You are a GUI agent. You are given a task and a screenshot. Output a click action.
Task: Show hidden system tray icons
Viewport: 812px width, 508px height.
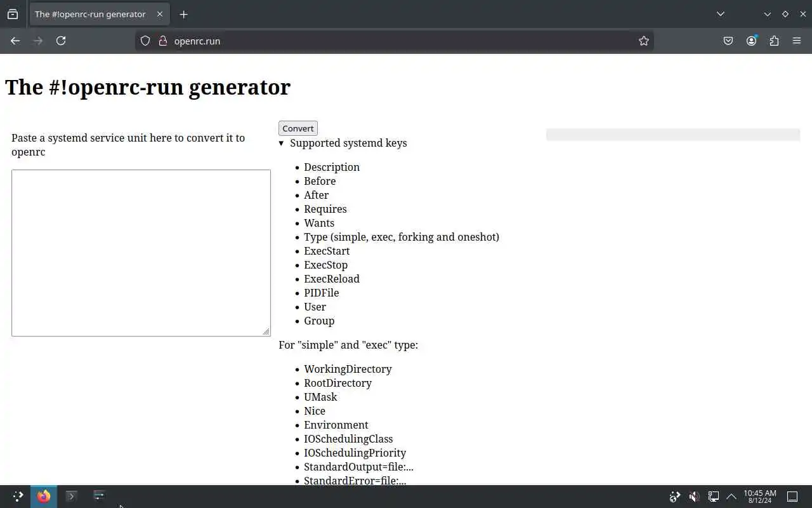pyautogui.click(x=731, y=497)
